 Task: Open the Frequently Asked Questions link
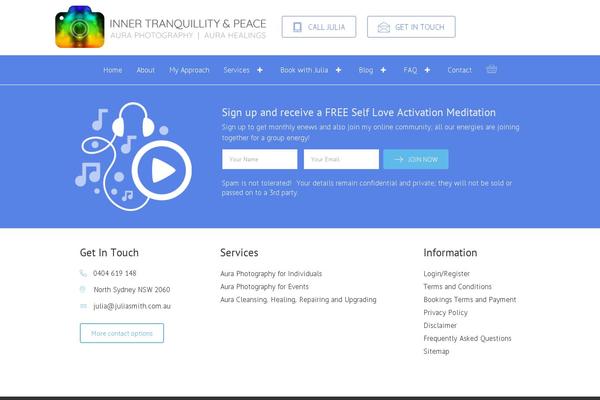click(x=467, y=338)
